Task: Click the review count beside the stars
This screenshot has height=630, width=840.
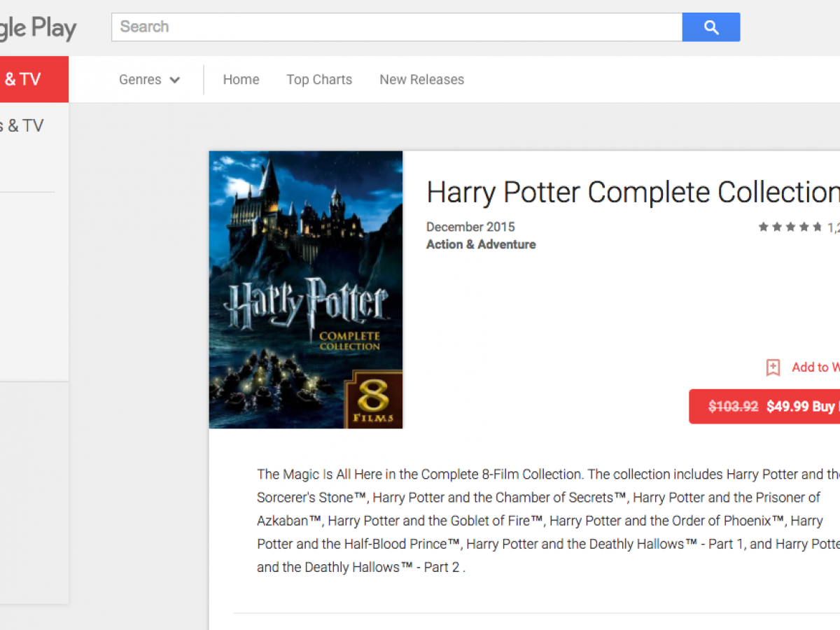Action: click(x=833, y=227)
